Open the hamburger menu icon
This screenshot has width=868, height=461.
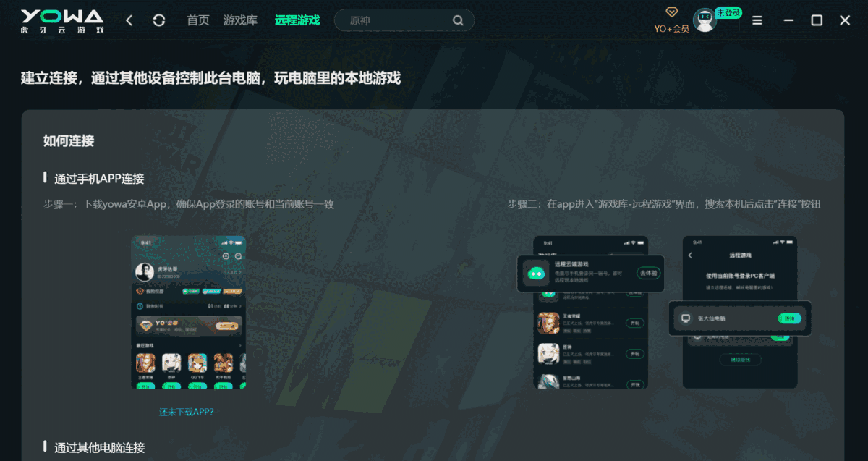tap(757, 20)
